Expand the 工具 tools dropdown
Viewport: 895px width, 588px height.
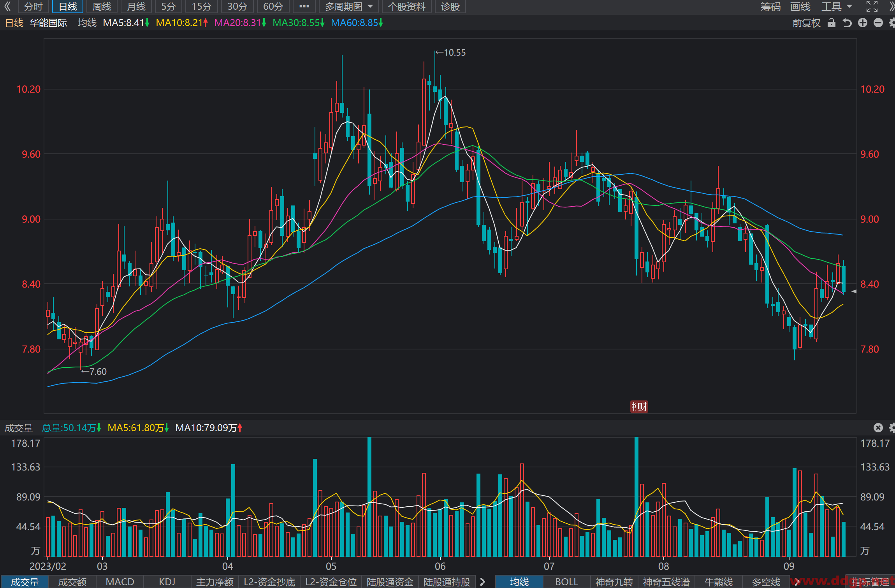[837, 7]
